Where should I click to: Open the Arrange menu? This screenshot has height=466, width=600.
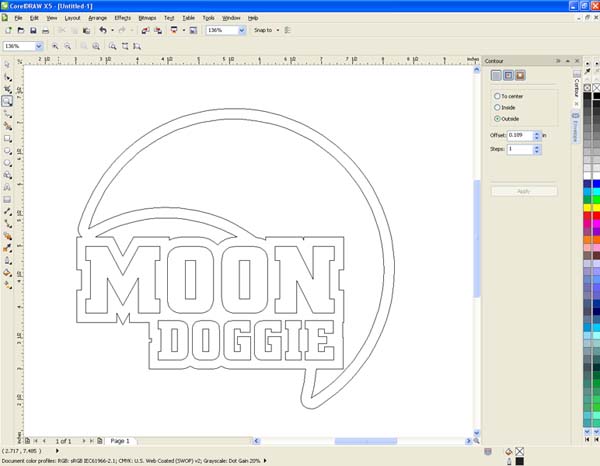tap(98, 18)
